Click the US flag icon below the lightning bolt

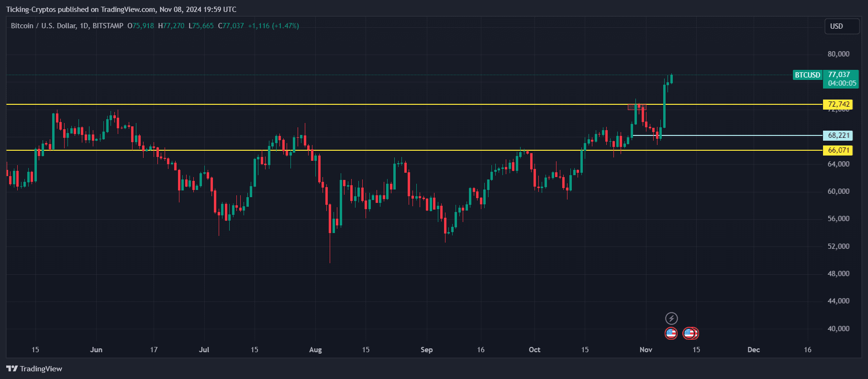(x=671, y=333)
